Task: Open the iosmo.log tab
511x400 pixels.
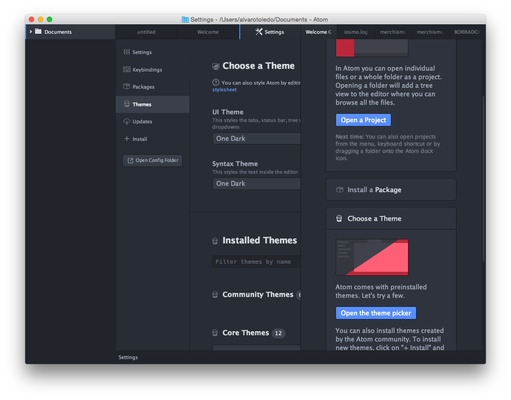Action: 355,32
